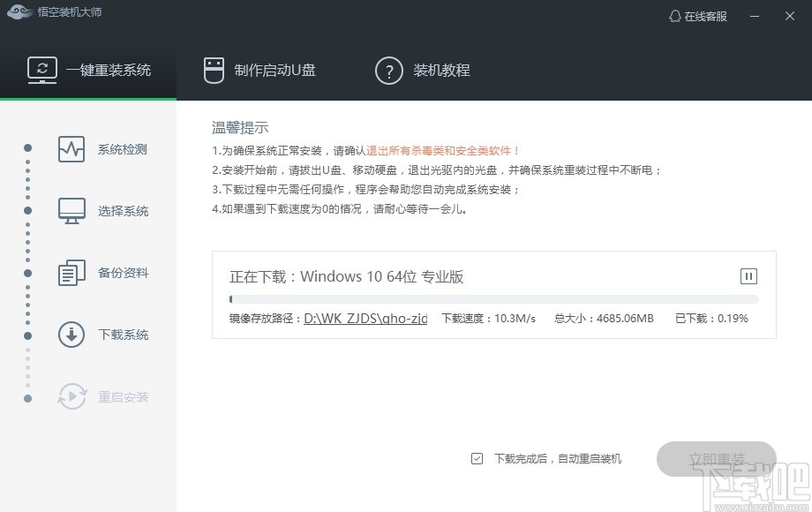This screenshot has width=812, height=512.
Task: Open the 选择系统 step via its monitor icon
Action: (71, 210)
